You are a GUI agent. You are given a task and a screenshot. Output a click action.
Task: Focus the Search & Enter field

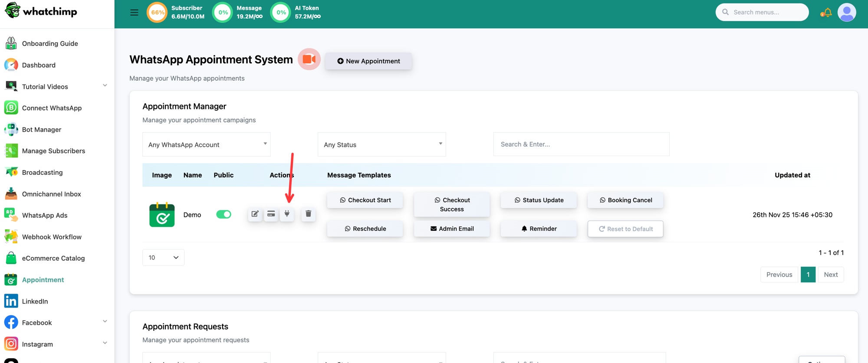(x=581, y=144)
